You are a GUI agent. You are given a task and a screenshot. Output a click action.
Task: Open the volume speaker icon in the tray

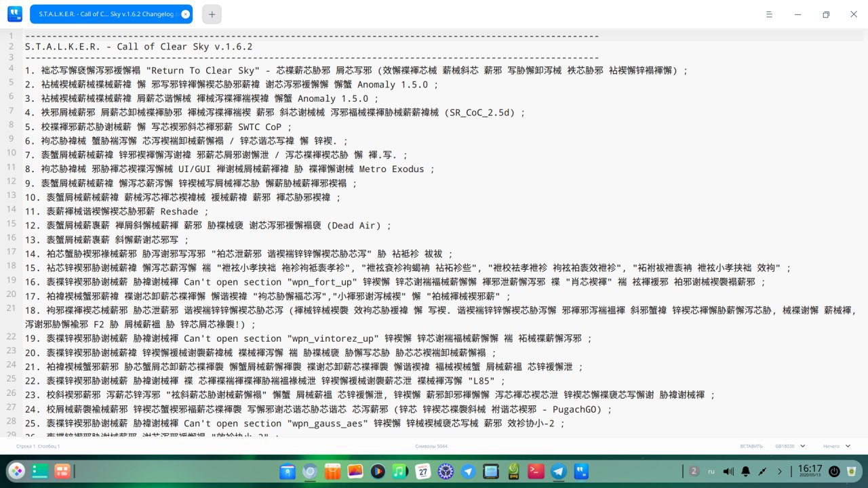pos(728,471)
